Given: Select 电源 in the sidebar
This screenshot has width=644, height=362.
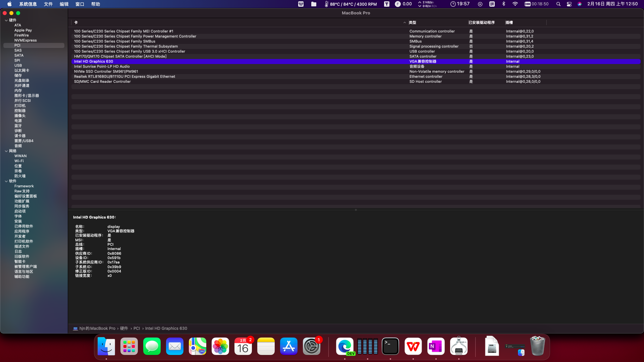Looking at the screenshot, I should pyautogui.click(x=18, y=121).
